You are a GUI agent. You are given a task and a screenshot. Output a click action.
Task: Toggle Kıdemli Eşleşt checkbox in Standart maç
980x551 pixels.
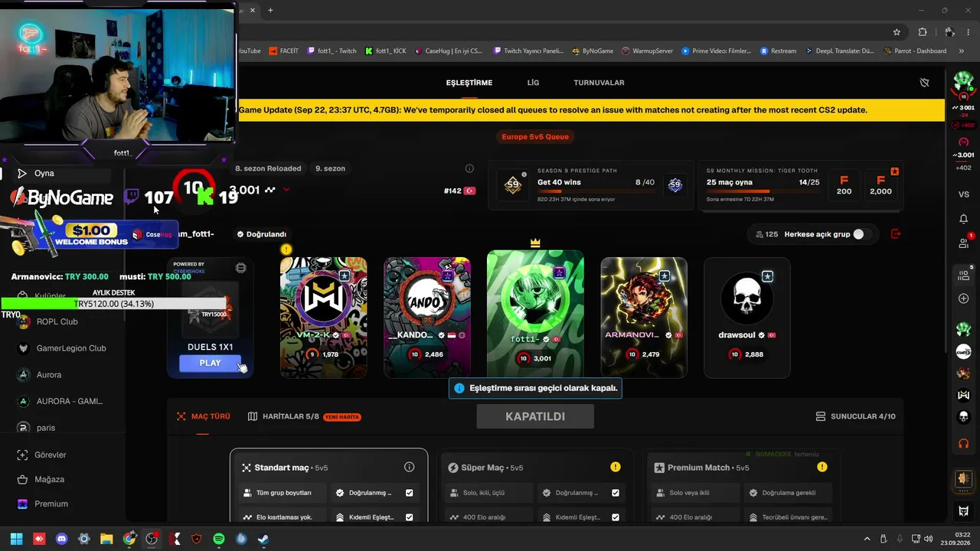coord(410,517)
